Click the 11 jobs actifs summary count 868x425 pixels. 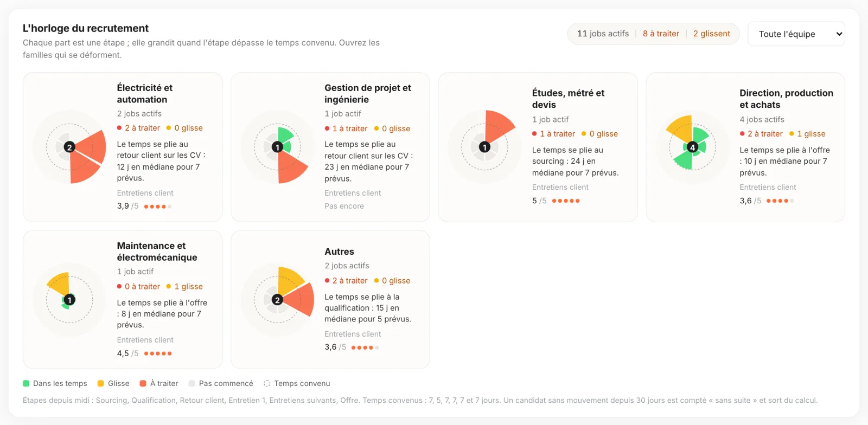pos(603,34)
